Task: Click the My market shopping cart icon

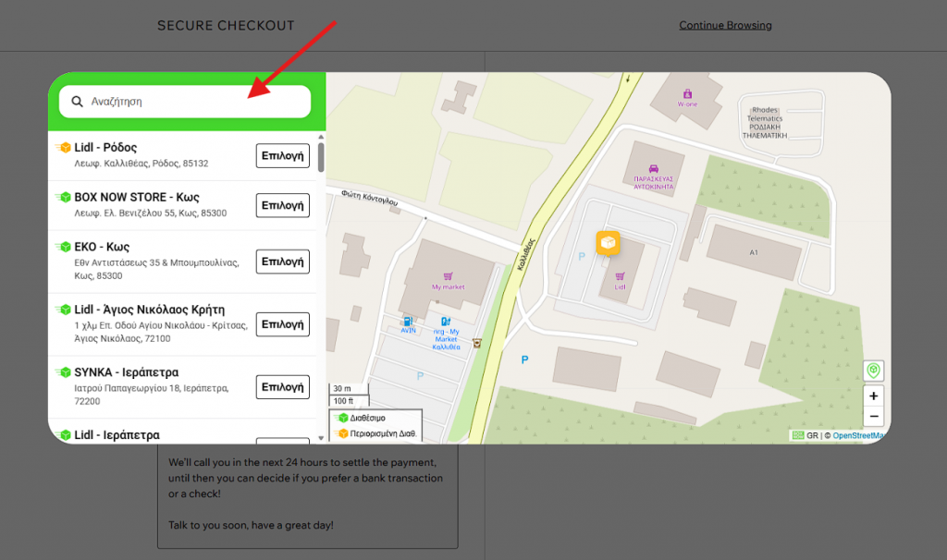Action: click(x=449, y=275)
